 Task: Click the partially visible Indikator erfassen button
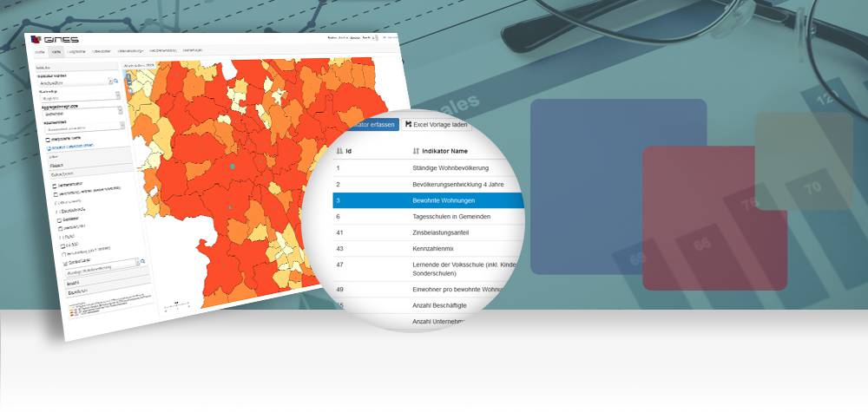point(373,125)
